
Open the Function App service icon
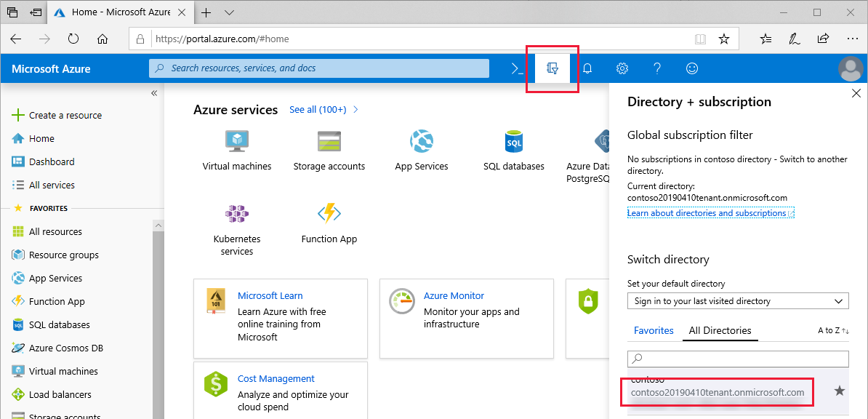tap(329, 213)
